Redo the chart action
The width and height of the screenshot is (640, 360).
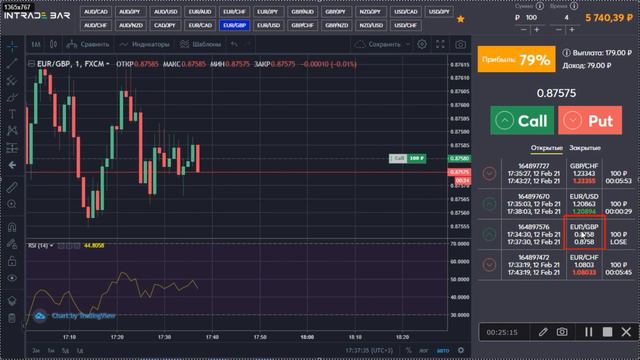coord(248,44)
